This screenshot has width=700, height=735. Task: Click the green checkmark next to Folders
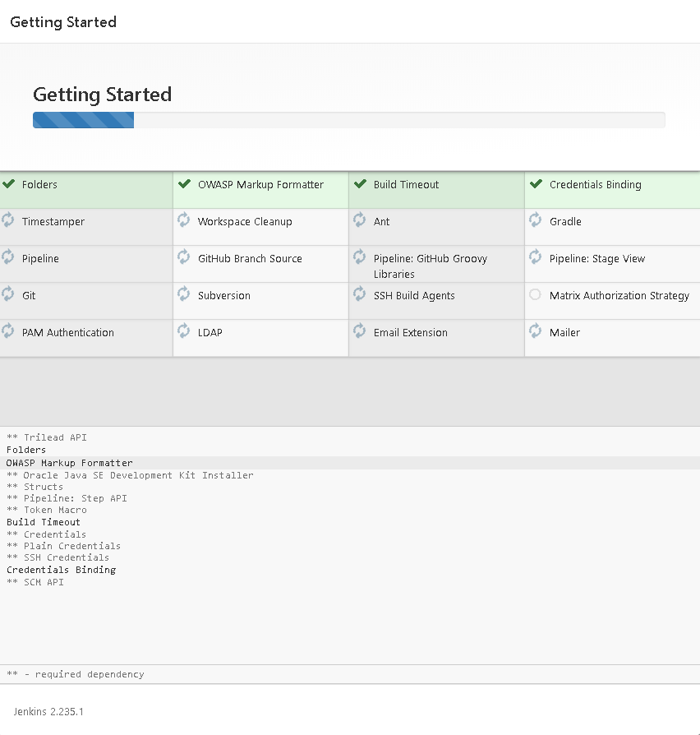[9, 184]
